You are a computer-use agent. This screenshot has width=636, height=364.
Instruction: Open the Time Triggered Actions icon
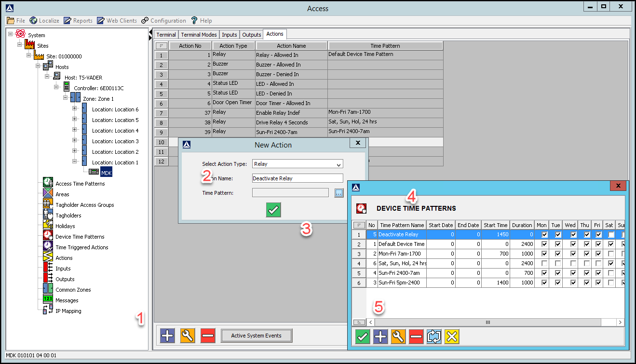[48, 247]
